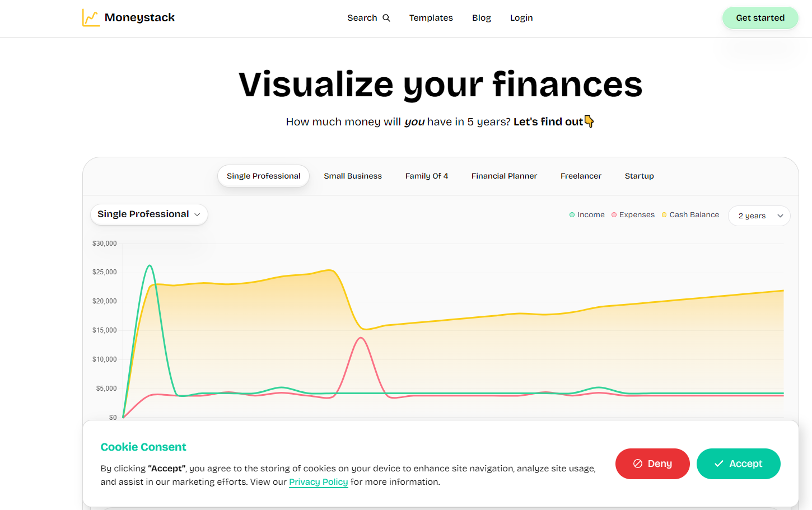
Task: Open the Single Professional scenario dropdown
Action: [x=149, y=214]
